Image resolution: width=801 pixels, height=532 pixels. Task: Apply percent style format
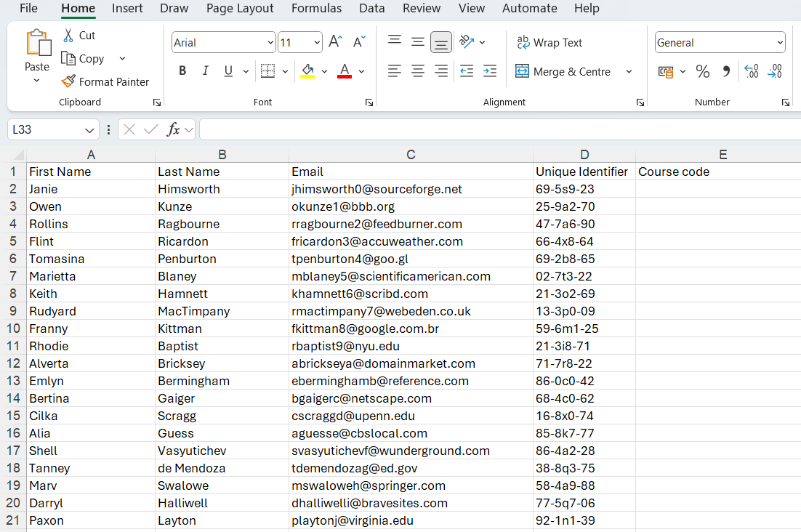[x=703, y=71]
